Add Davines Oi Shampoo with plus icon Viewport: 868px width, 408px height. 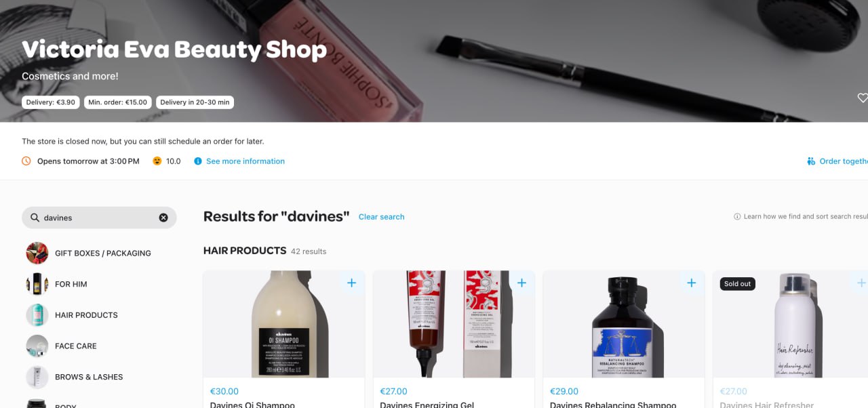coord(351,283)
